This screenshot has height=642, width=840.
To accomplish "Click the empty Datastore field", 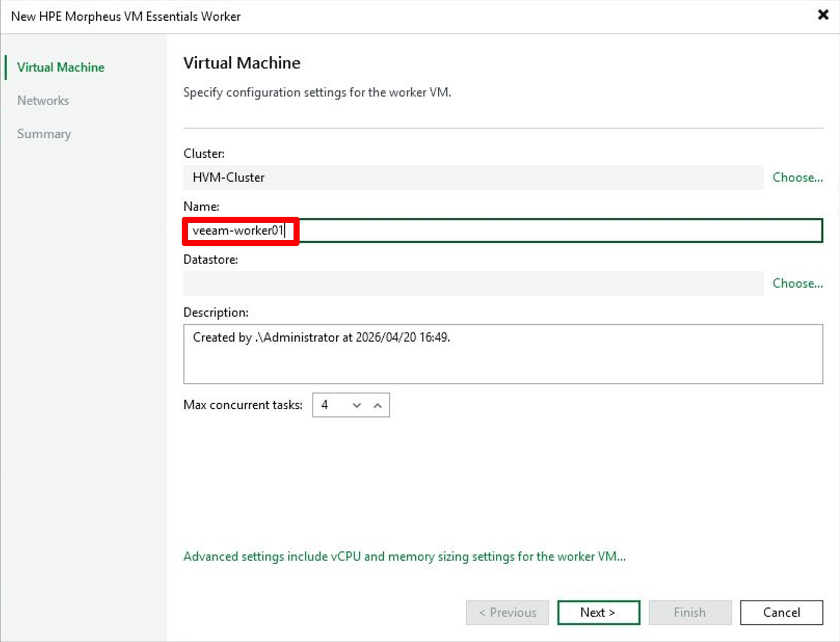I will 473,283.
